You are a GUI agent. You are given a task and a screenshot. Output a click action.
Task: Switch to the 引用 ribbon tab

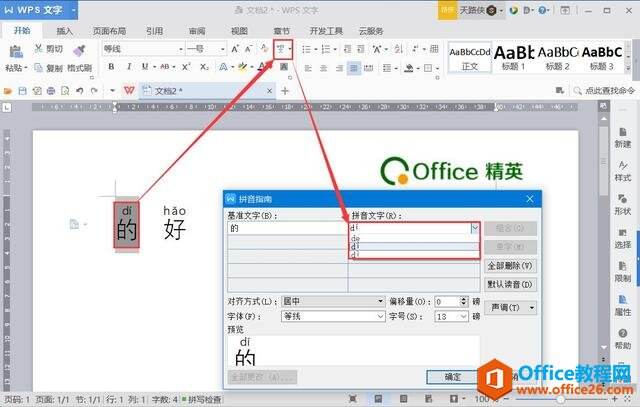tap(154, 31)
